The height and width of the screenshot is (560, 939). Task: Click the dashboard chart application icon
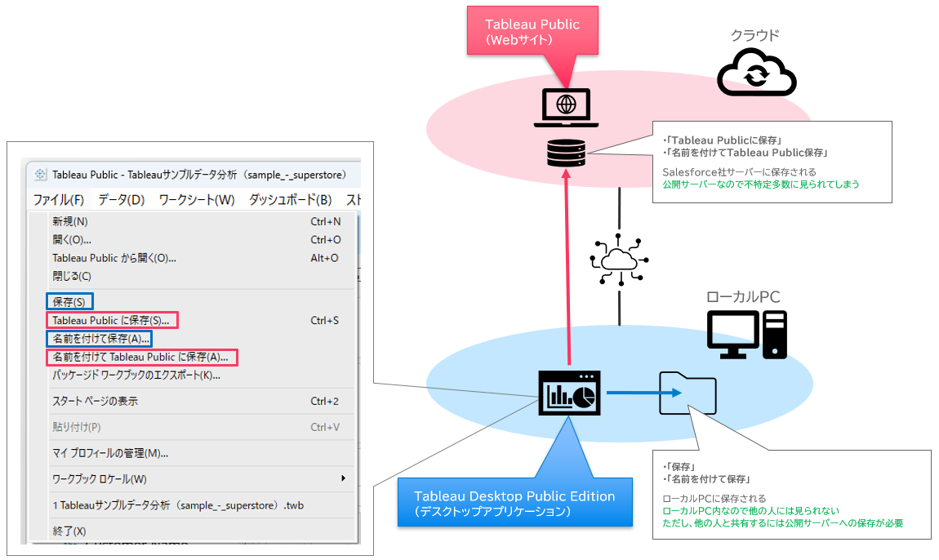pos(569,393)
